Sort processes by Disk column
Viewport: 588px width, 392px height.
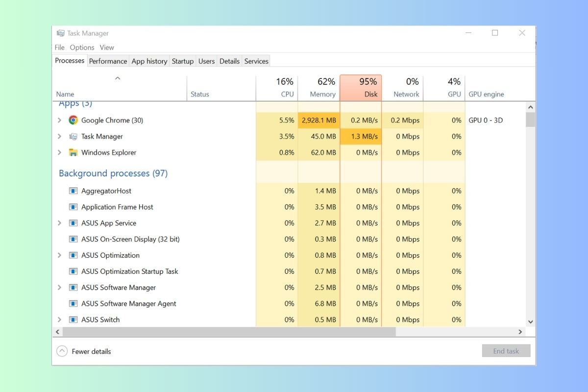pos(361,88)
